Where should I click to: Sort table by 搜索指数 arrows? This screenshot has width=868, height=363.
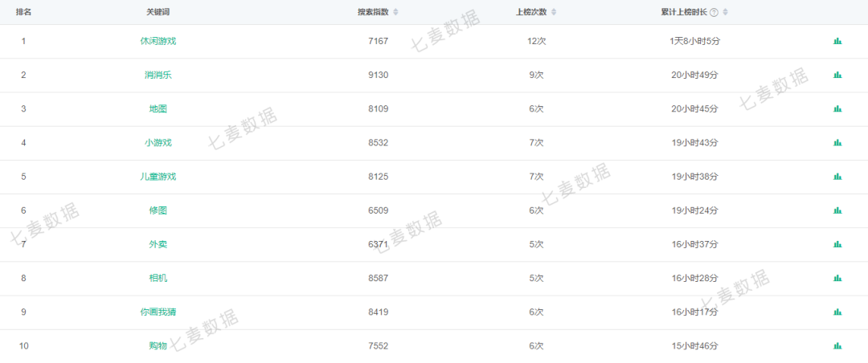[x=395, y=12]
